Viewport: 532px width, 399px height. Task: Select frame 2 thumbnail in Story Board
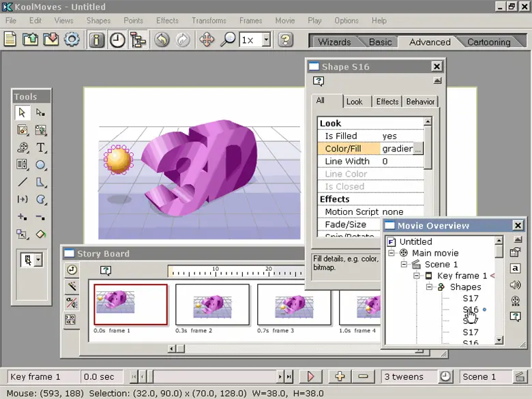click(211, 304)
